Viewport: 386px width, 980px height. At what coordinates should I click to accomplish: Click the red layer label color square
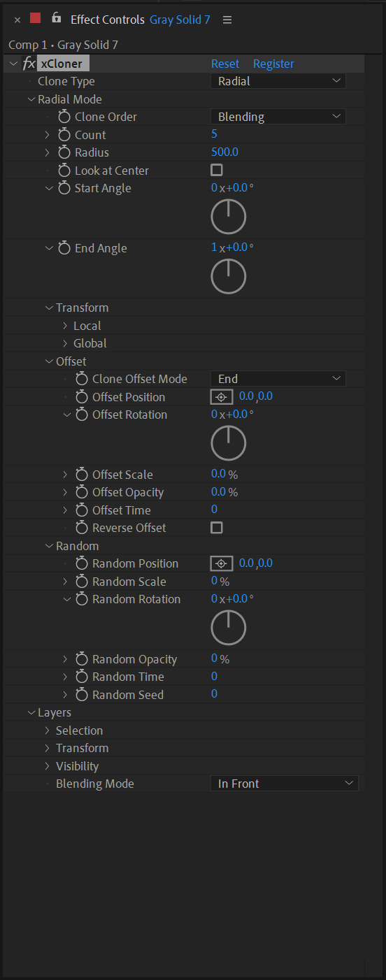pyautogui.click(x=35, y=18)
